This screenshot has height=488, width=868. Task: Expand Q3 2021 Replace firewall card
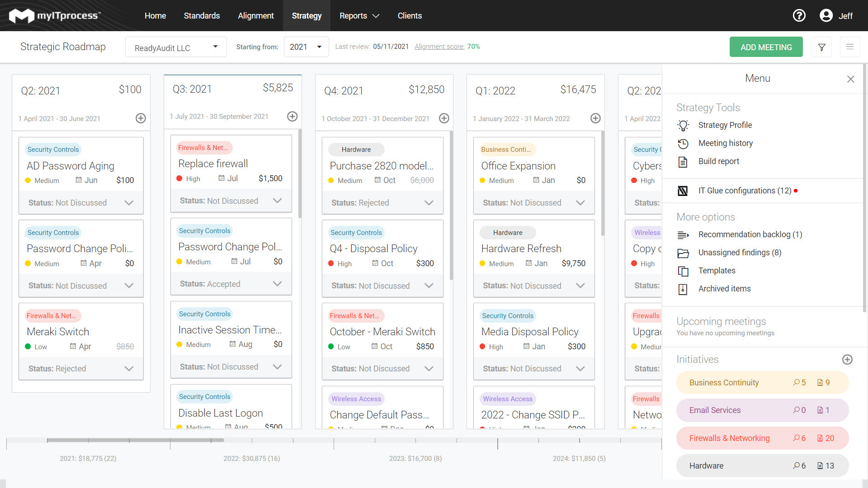tap(278, 201)
